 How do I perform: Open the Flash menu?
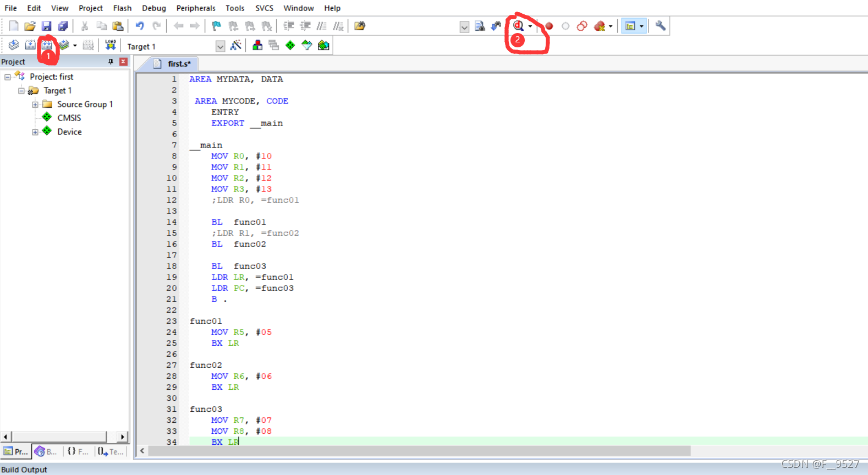(122, 8)
